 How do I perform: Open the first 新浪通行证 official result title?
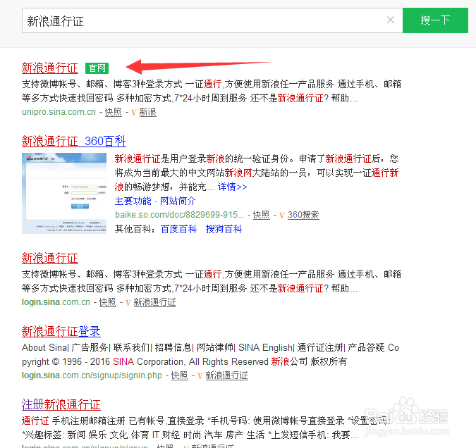(x=50, y=68)
